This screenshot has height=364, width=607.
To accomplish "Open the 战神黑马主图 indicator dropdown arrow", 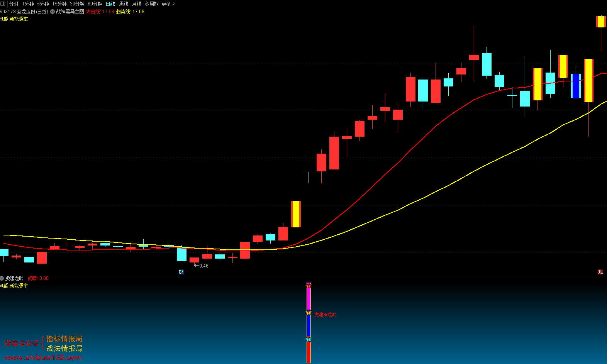I will [53, 12].
